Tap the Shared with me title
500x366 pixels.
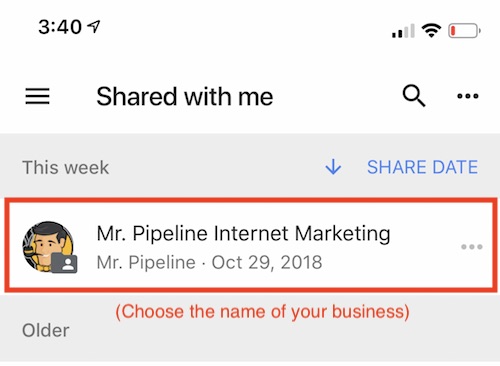[185, 96]
